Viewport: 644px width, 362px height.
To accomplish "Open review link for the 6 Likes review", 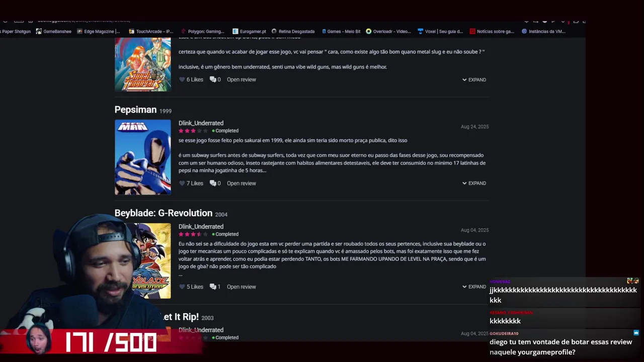I will point(241,79).
